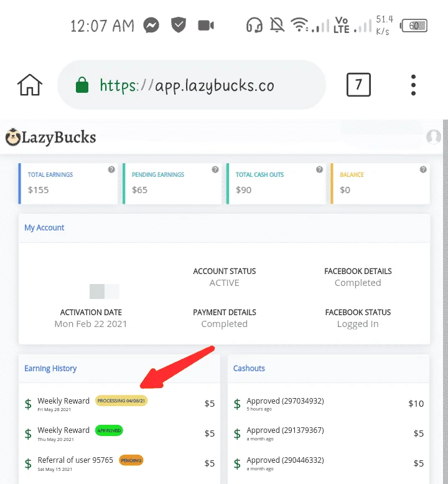Select the Total Earnings $155 card
This screenshot has height=484, width=448.
(x=68, y=184)
